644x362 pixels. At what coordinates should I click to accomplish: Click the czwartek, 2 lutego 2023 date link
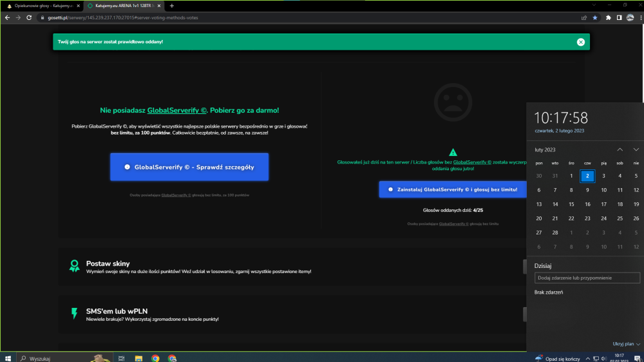[x=559, y=131]
